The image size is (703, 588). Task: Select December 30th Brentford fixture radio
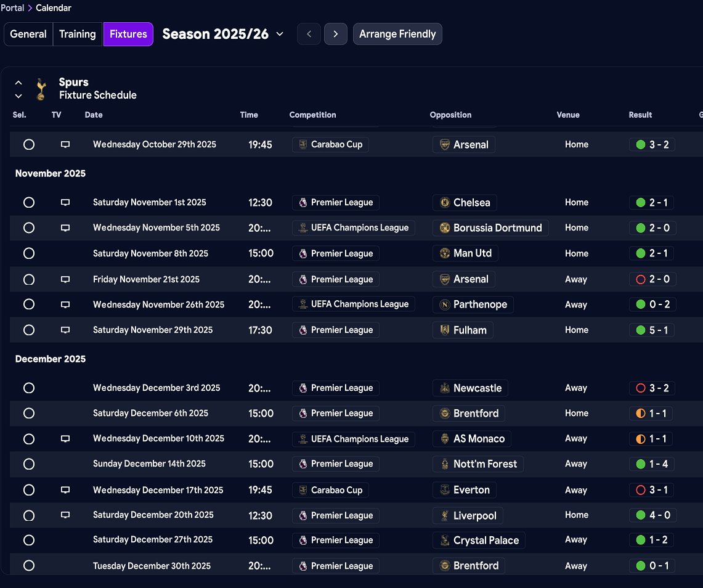[x=29, y=566]
